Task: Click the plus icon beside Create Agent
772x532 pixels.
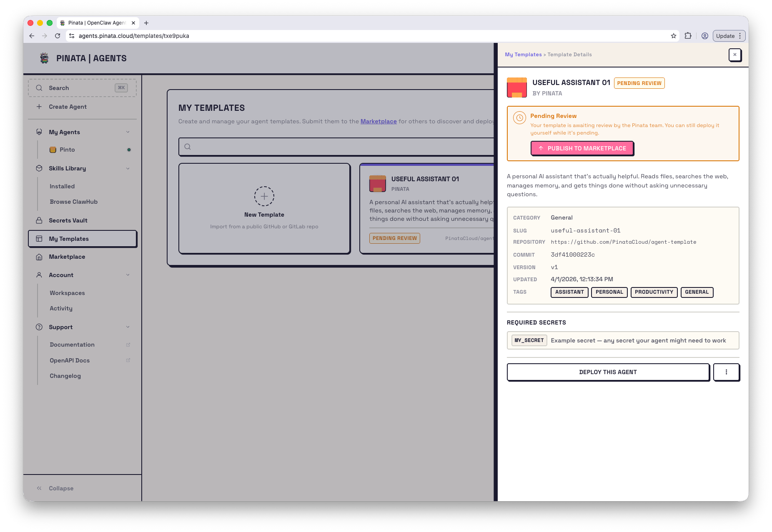Action: coord(39,107)
